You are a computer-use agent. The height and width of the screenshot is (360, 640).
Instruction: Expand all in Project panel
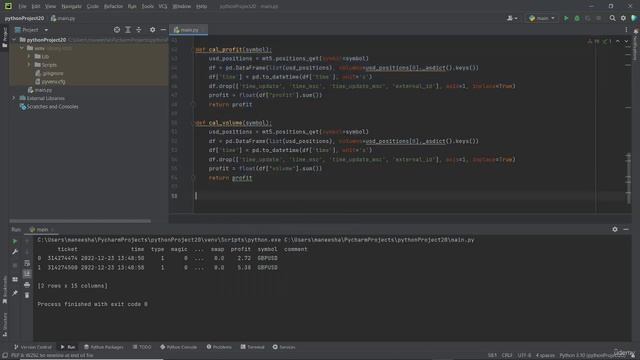click(128, 30)
